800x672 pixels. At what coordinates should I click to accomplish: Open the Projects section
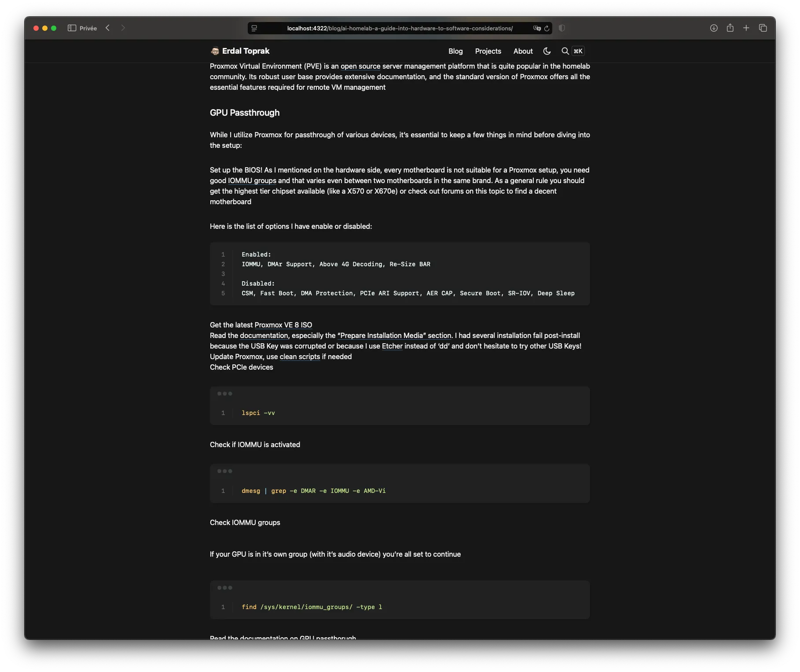[488, 51]
